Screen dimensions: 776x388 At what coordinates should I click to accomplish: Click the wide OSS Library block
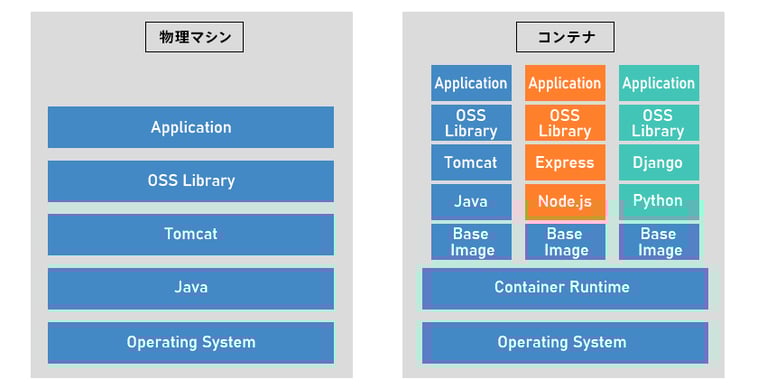pyautogui.click(x=191, y=181)
